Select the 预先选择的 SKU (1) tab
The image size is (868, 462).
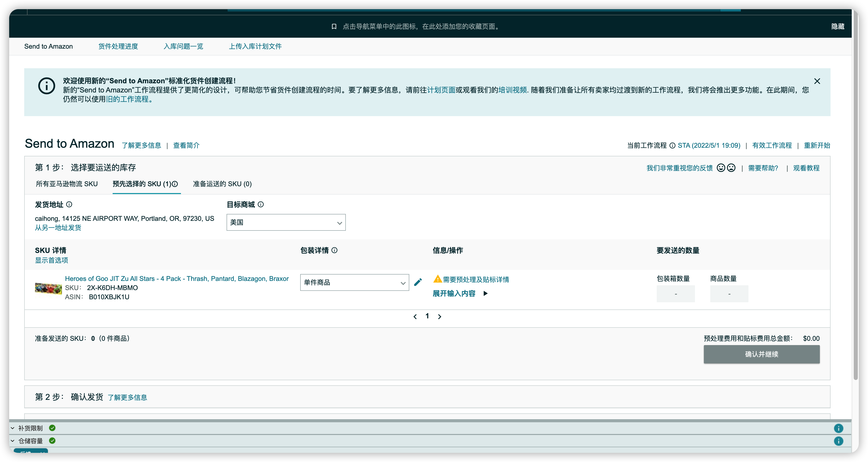(x=142, y=184)
